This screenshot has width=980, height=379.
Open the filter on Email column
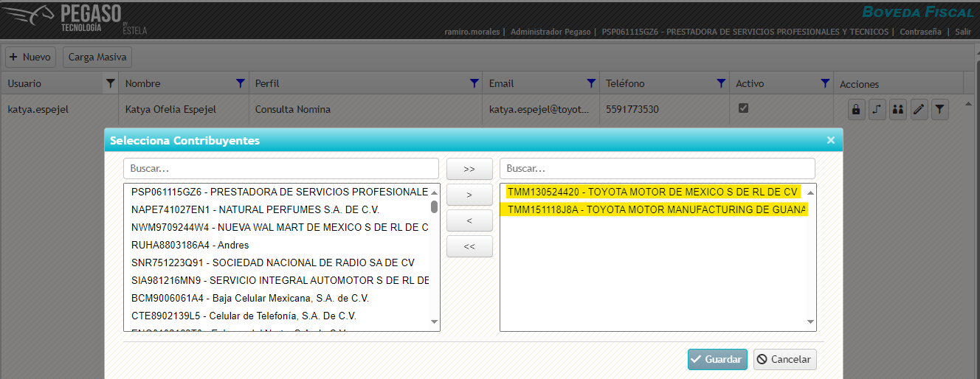point(591,83)
